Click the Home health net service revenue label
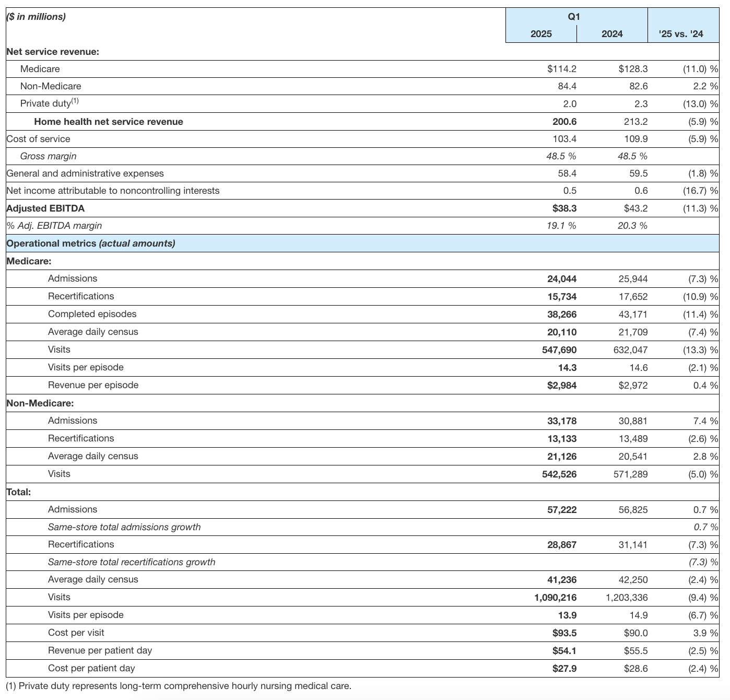The image size is (730, 700). pyautogui.click(x=109, y=122)
